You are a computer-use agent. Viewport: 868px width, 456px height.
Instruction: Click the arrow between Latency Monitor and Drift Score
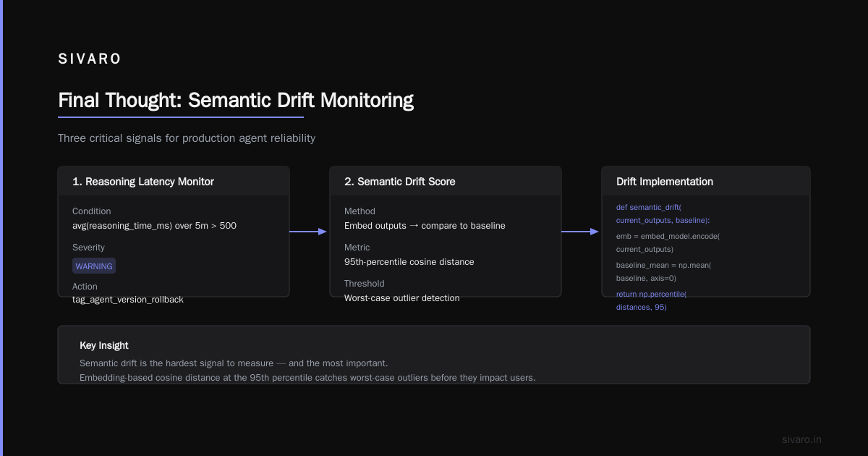point(309,232)
